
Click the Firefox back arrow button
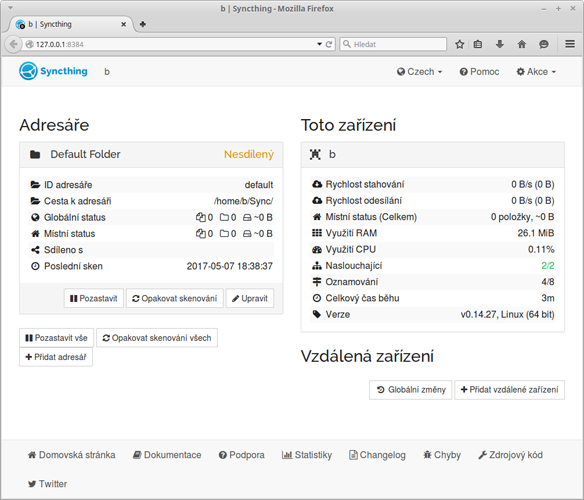(13, 44)
